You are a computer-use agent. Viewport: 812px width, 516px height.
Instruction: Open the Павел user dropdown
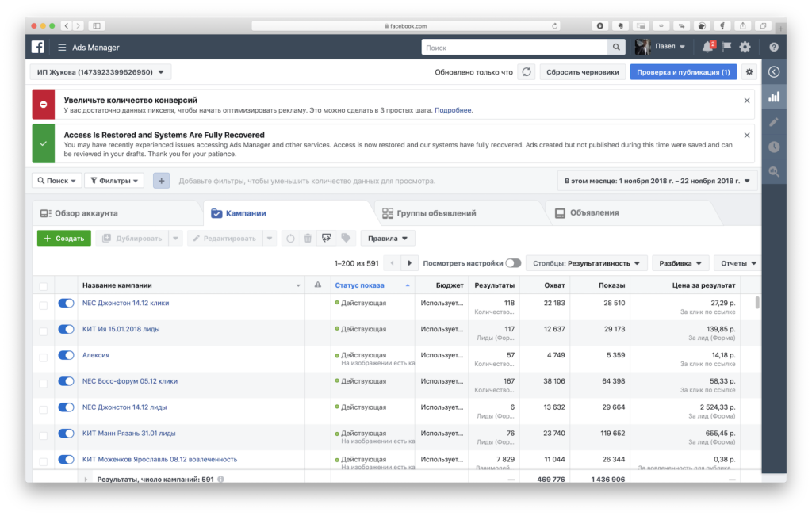(670, 47)
